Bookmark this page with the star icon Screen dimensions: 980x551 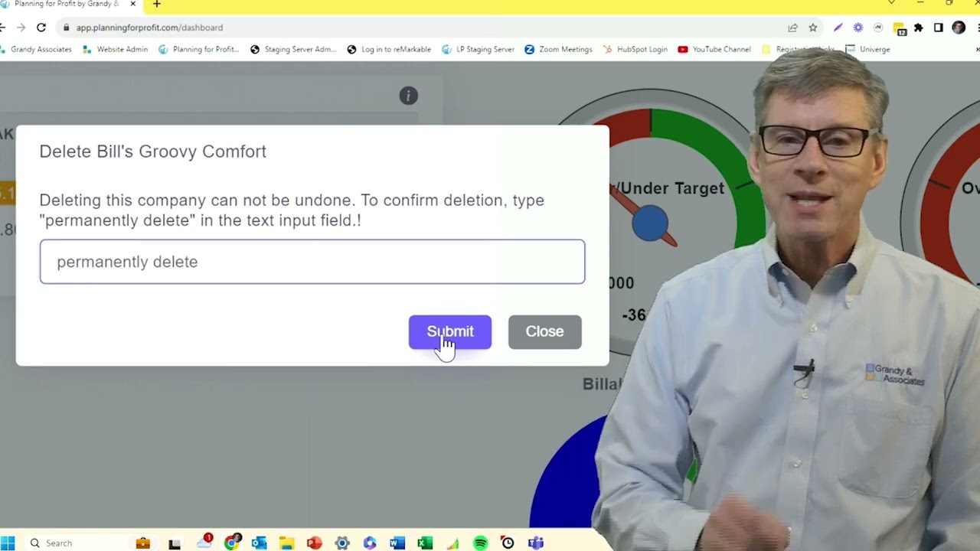point(813,28)
